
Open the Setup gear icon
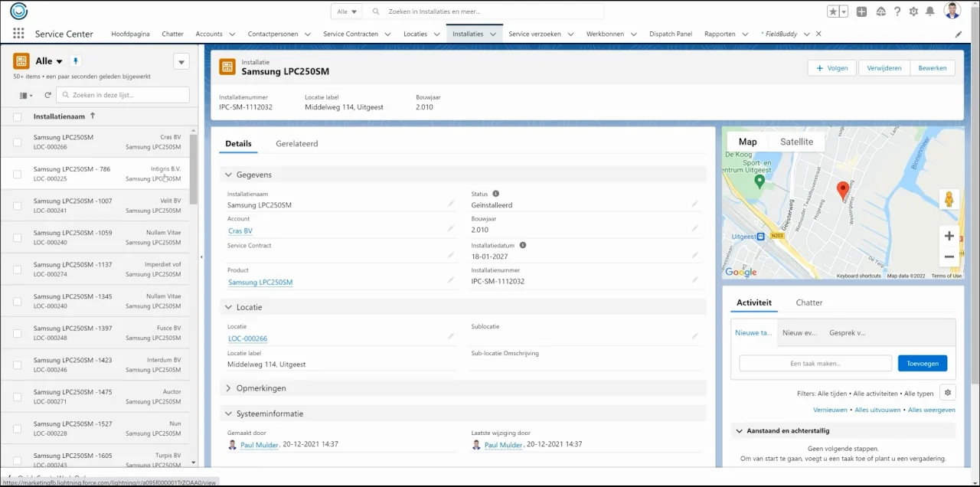913,11
